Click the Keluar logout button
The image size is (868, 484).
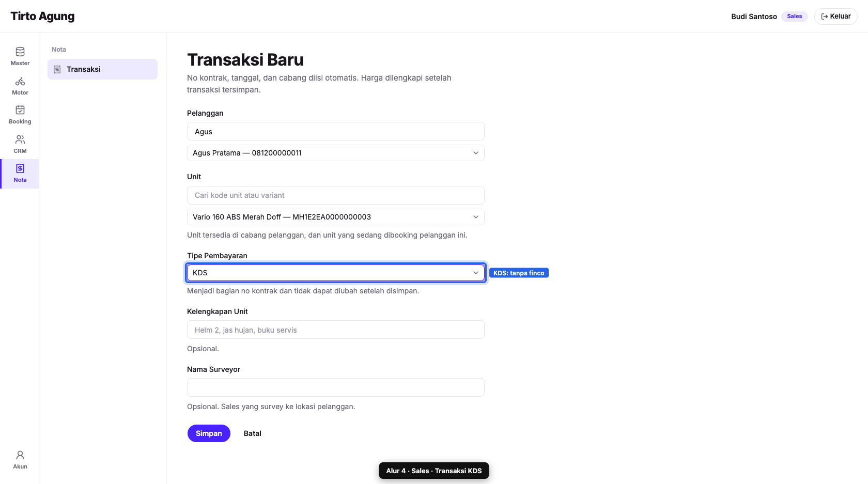836,17
